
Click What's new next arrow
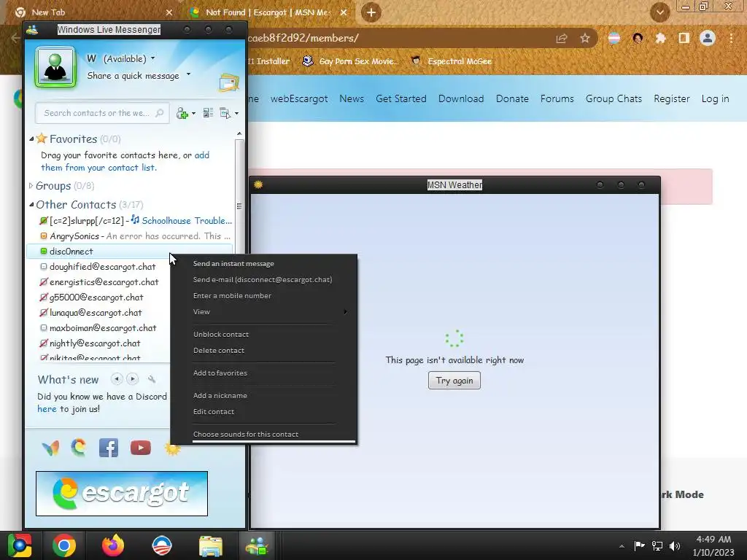(x=133, y=379)
